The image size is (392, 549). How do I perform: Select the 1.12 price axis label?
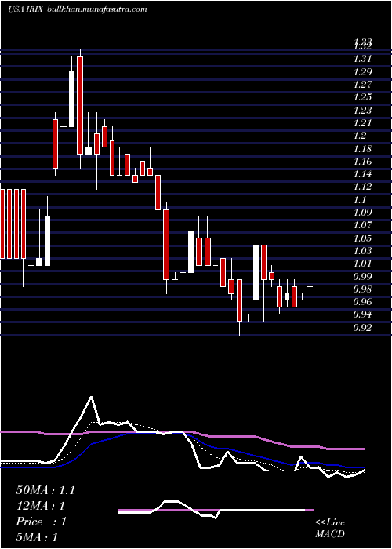(361, 187)
